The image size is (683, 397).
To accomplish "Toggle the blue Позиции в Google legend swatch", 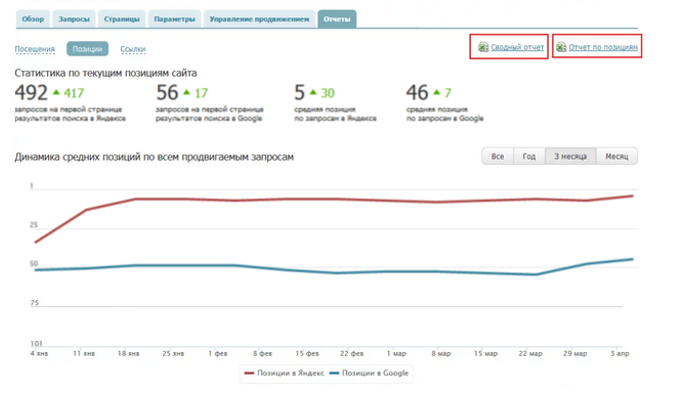I will pos(334,373).
